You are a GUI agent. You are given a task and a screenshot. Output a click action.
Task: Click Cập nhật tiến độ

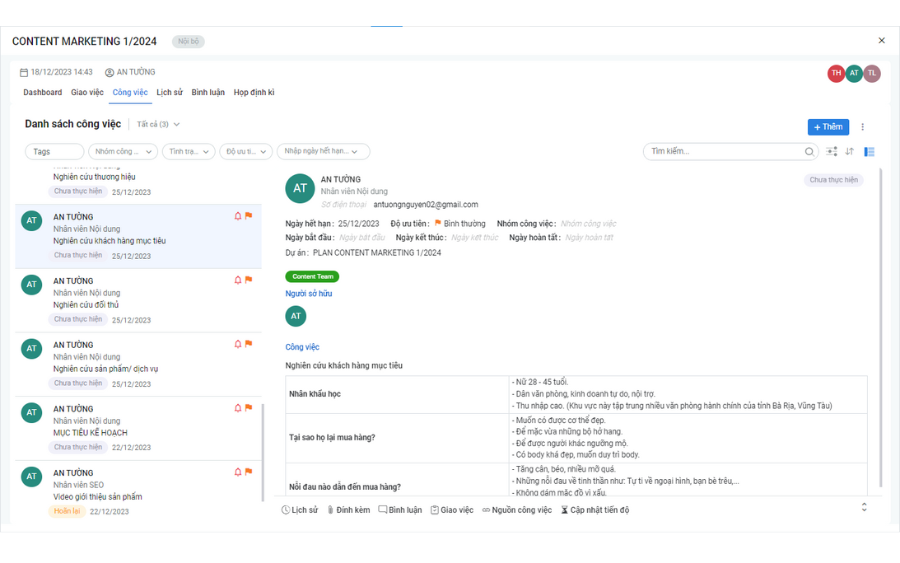pos(595,510)
